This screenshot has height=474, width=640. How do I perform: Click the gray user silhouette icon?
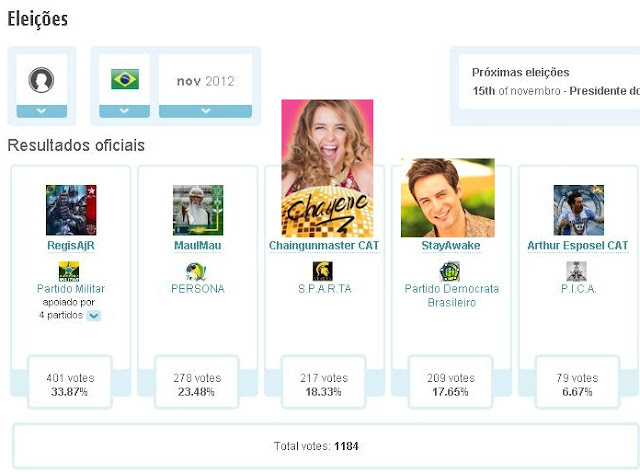point(41,80)
